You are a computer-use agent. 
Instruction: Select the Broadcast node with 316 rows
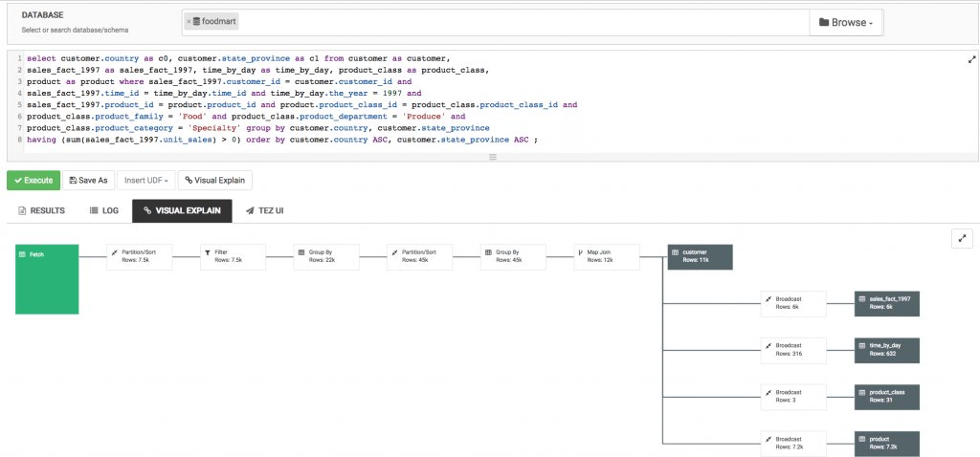tap(793, 350)
